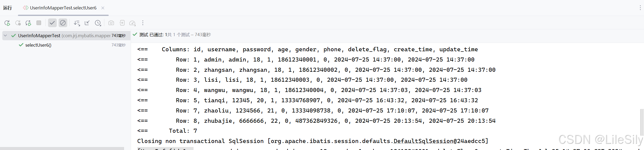Click the import tests icon

click(x=122, y=23)
